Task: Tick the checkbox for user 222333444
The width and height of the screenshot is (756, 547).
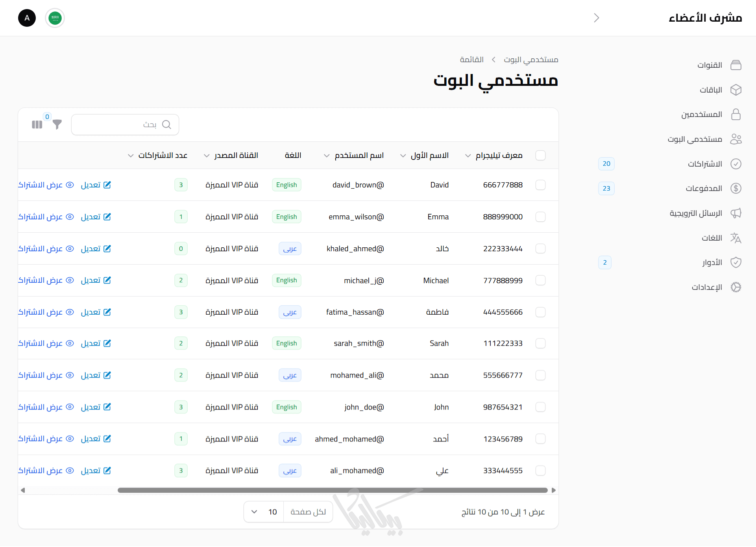Action: [540, 248]
